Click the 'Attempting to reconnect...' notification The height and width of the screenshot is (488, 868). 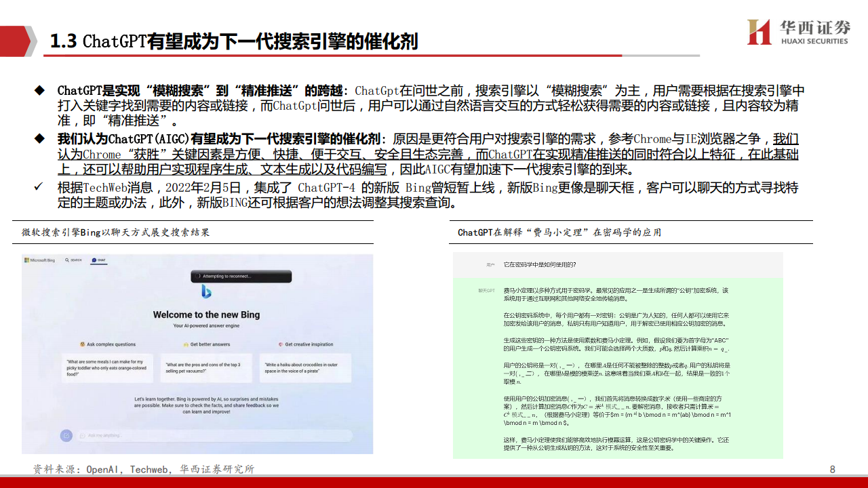click(241, 276)
